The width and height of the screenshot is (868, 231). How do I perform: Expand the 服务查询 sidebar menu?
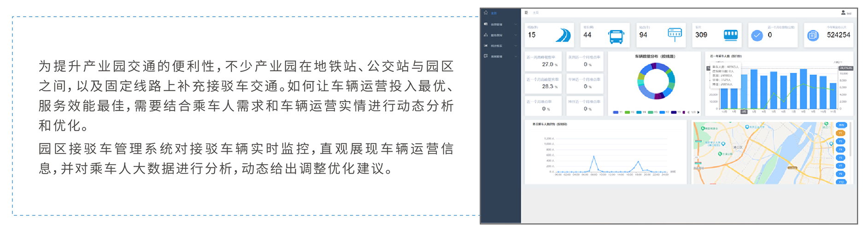click(500, 35)
